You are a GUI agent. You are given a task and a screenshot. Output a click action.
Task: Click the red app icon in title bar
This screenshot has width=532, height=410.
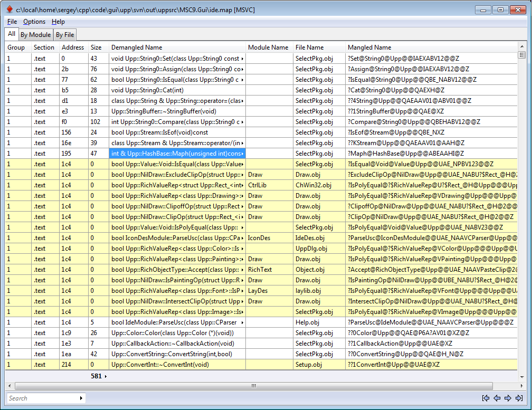coord(9,9)
